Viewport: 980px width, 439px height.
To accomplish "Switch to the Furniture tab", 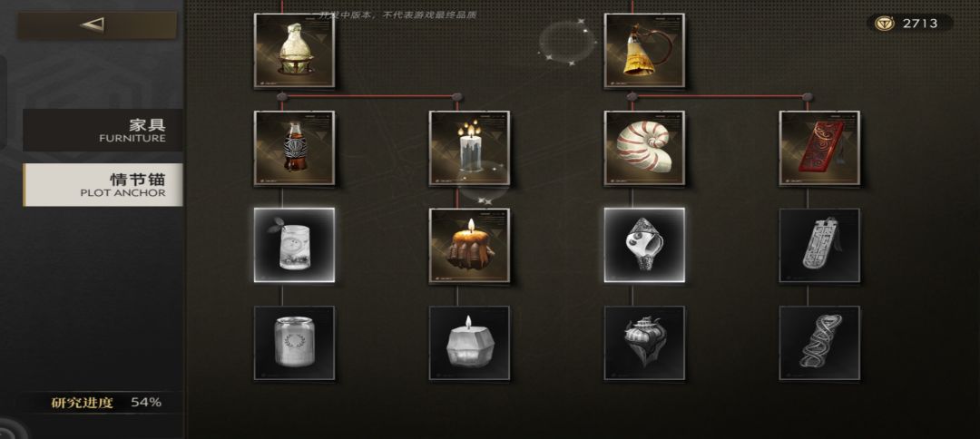I will [x=103, y=130].
